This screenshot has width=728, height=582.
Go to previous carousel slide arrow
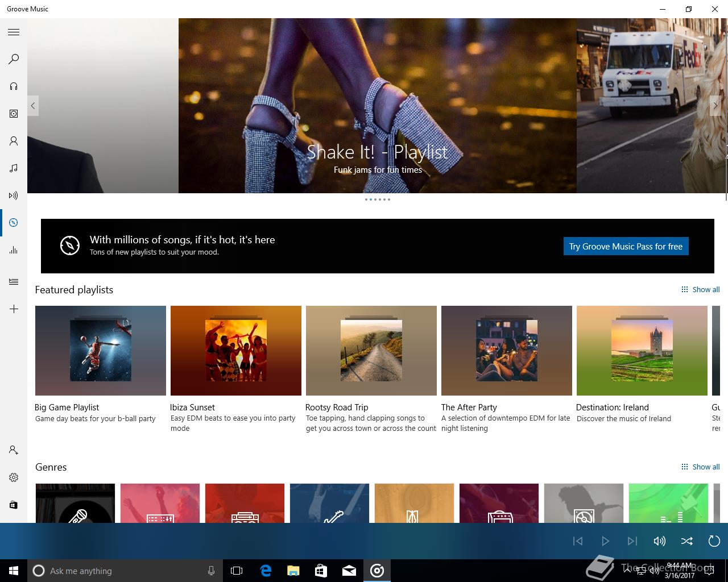(33, 106)
